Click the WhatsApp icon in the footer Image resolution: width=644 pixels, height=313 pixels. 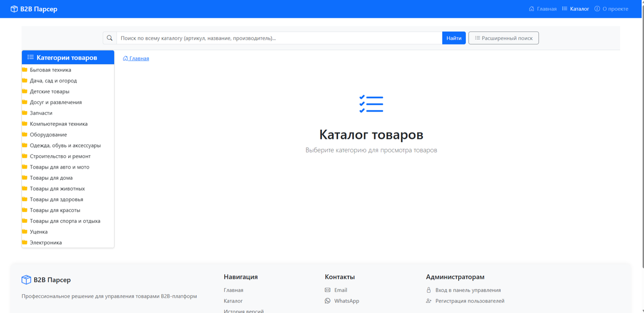[327, 301]
